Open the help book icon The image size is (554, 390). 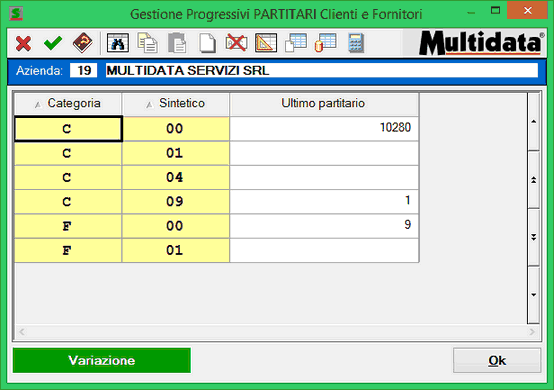(82, 43)
